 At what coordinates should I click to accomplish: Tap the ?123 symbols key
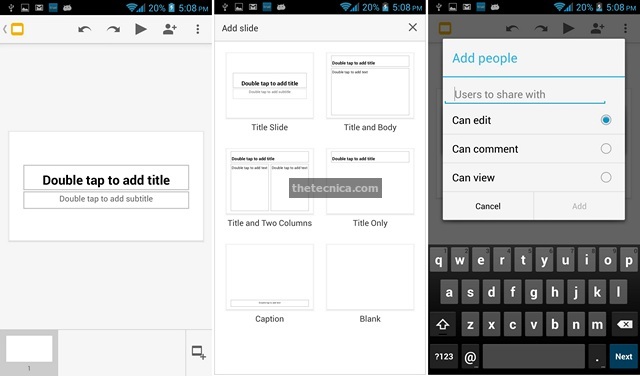(444, 356)
